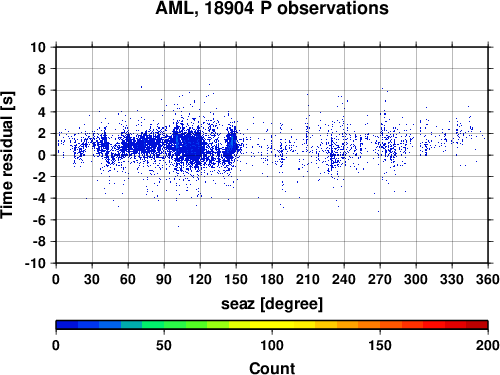Click the 'Count' colorbar label
Screen dimensions: 500x375
pyautogui.click(x=272, y=368)
